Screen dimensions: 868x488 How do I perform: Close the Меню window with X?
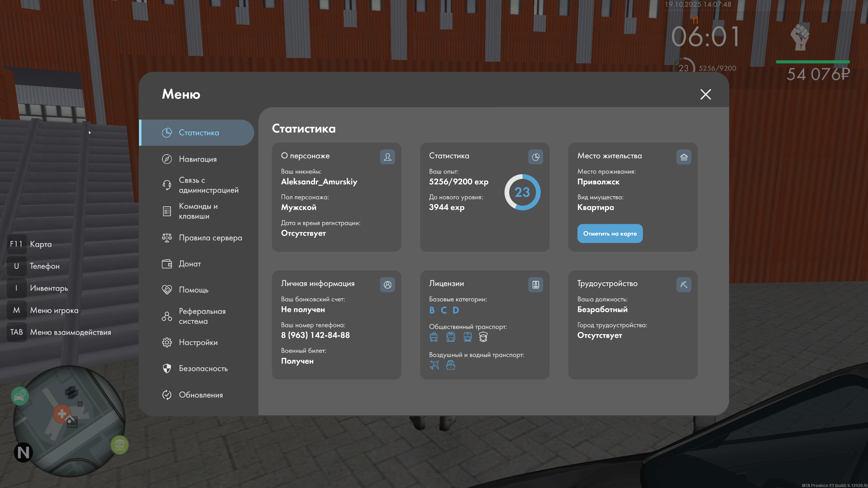coord(706,94)
